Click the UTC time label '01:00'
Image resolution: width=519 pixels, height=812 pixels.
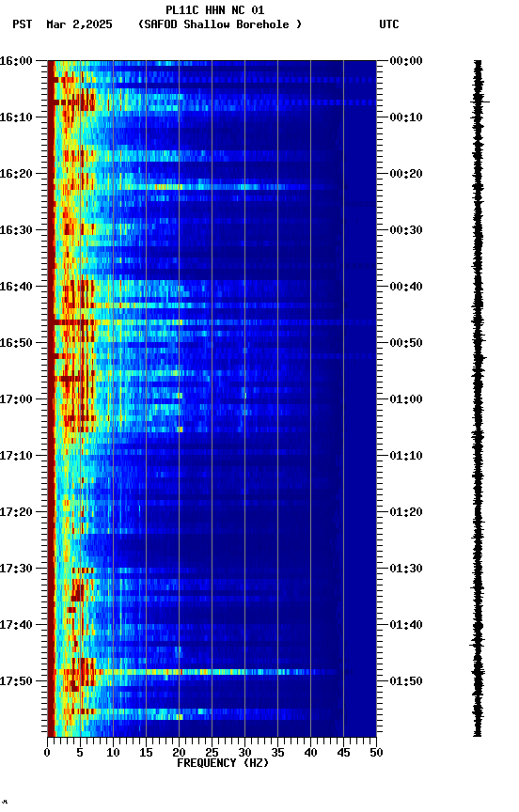click(x=406, y=399)
